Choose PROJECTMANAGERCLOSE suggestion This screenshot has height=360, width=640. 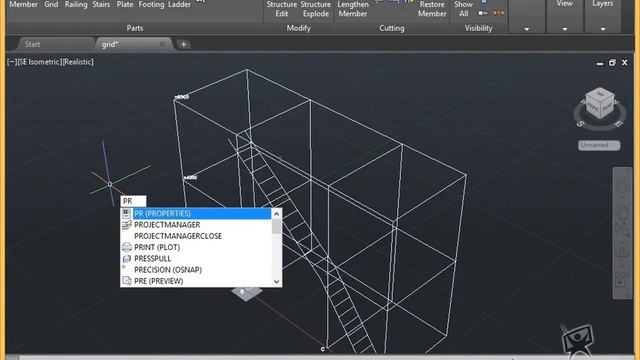click(x=196, y=236)
